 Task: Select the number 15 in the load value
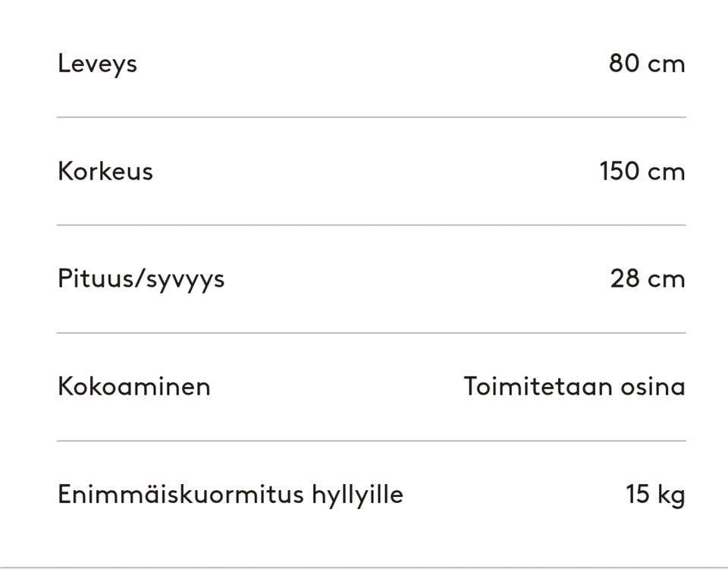[638, 494]
